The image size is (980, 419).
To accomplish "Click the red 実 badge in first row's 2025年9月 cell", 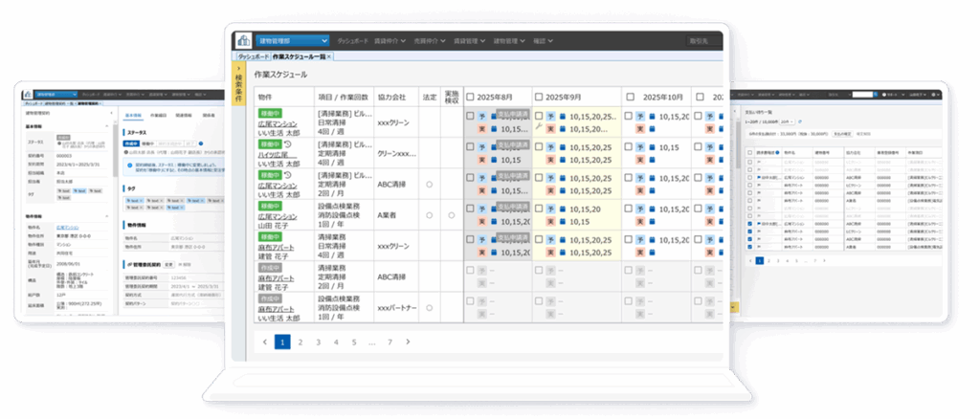I will (552, 128).
